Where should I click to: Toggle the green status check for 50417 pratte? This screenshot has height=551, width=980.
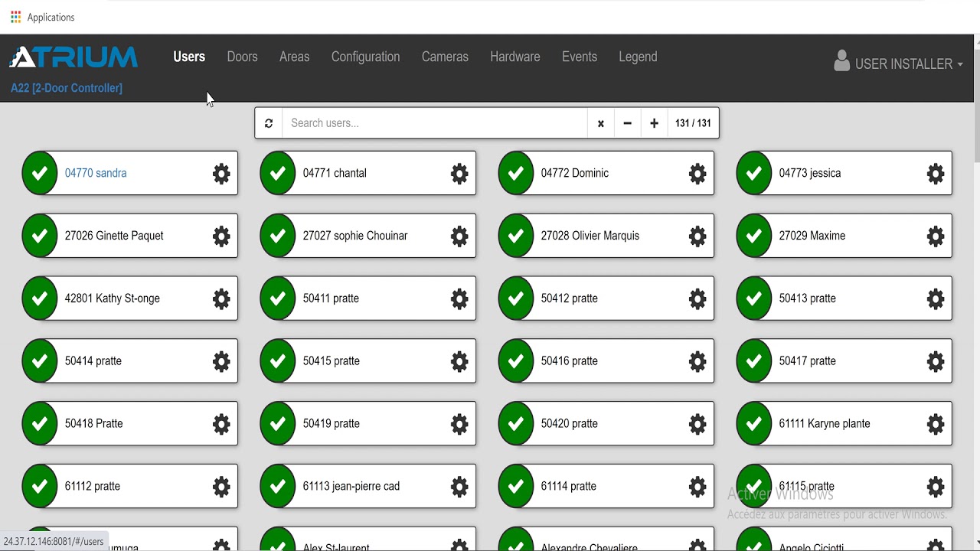click(x=754, y=361)
